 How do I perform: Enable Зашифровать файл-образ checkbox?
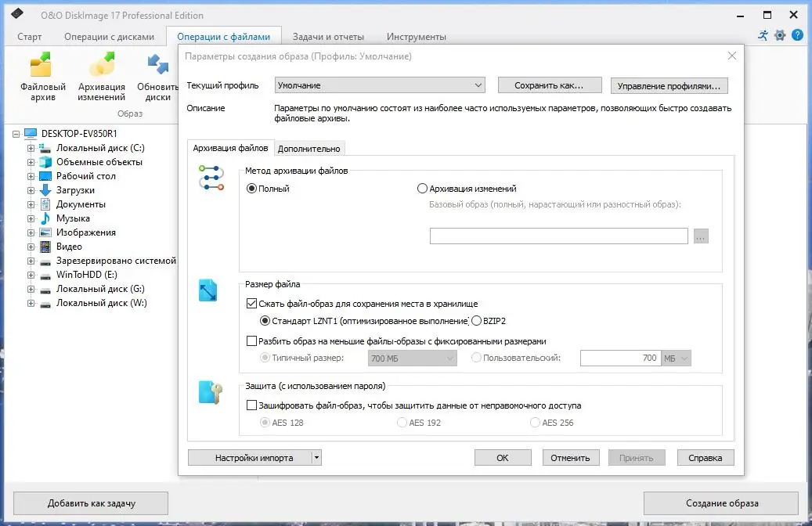tap(251, 405)
